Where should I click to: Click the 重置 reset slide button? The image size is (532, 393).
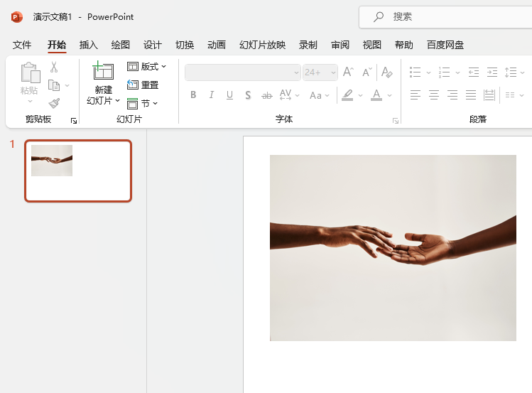coord(143,85)
